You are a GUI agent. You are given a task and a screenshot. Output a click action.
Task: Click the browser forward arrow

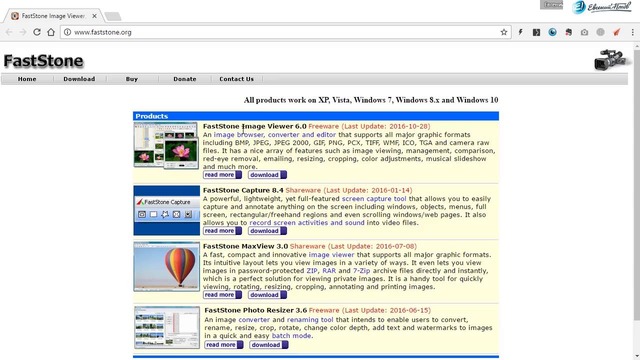[x=23, y=32]
